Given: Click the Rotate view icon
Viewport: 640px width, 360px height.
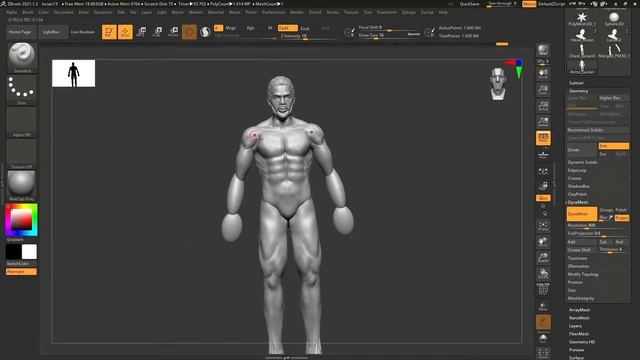Looking at the screenshot, I should coord(543,274).
